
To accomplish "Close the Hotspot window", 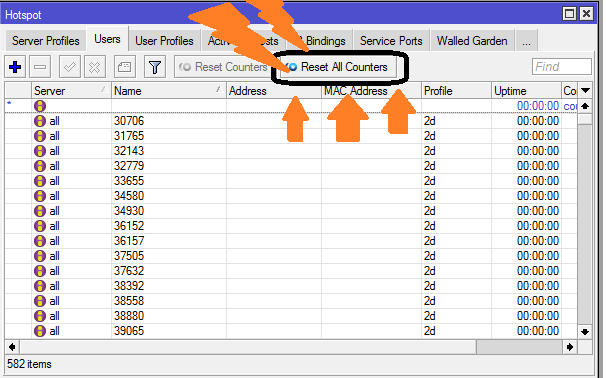I will (586, 14).
